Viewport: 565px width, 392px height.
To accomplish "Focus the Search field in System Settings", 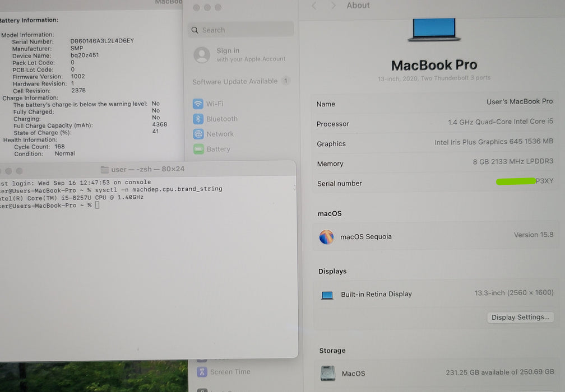I will pyautogui.click(x=240, y=30).
